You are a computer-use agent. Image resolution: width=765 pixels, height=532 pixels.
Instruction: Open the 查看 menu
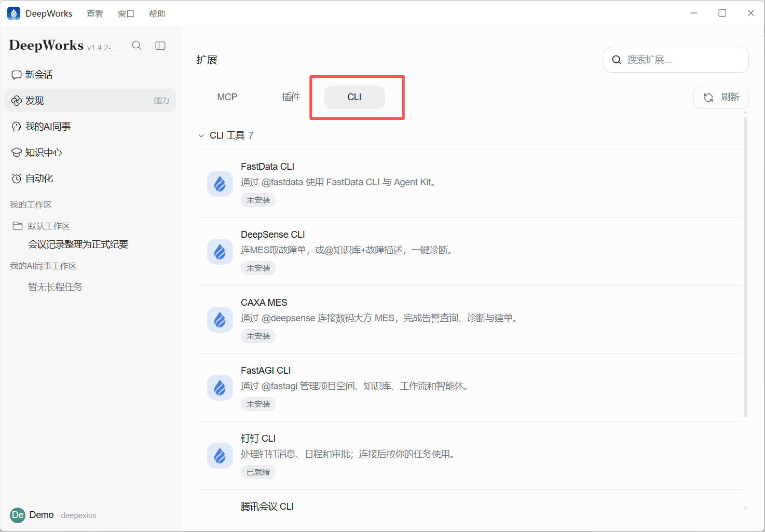point(94,13)
